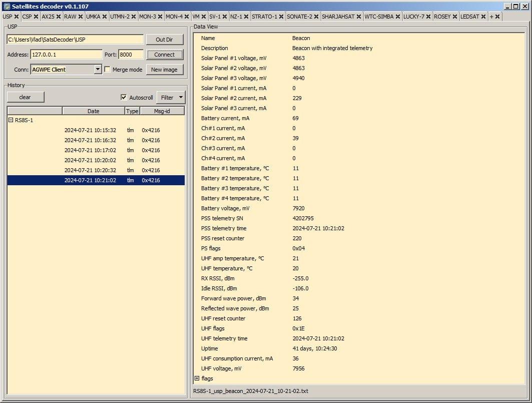Open the Filter dropdown button
The image size is (532, 403).
coord(171,98)
